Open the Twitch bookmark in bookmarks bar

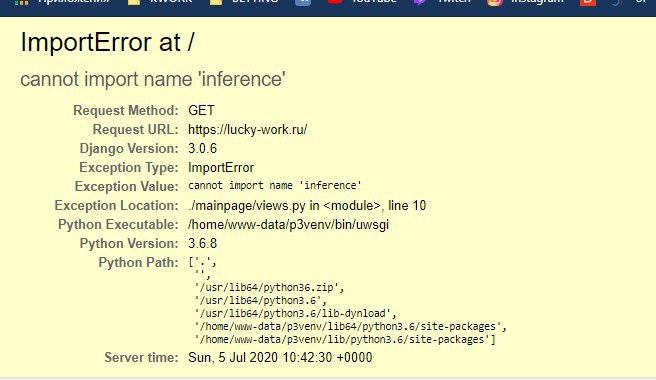(x=442, y=2)
